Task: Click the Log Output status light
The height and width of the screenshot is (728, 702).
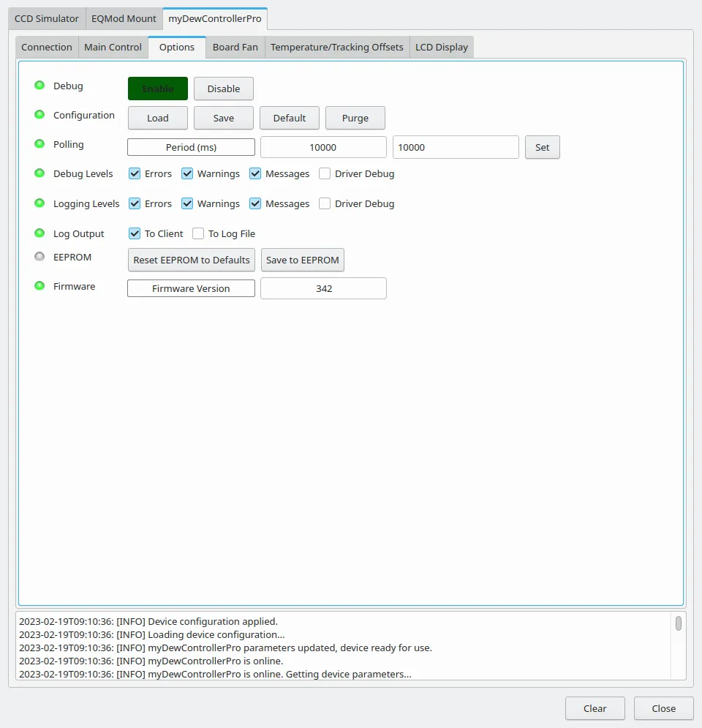Action: (39, 233)
